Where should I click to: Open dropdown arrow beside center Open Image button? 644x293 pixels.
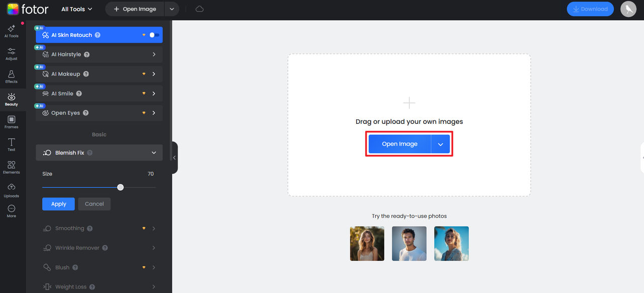pos(441,144)
